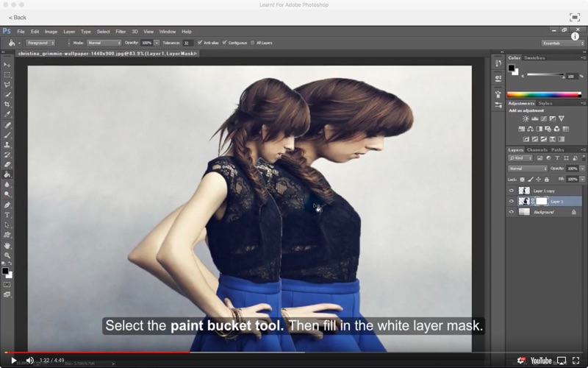Play the tutorial video

pos(13,361)
